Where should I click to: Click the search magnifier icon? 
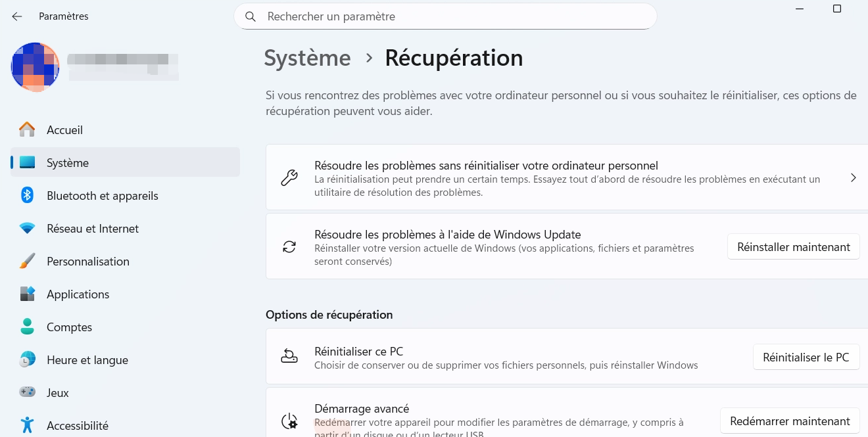(x=251, y=16)
